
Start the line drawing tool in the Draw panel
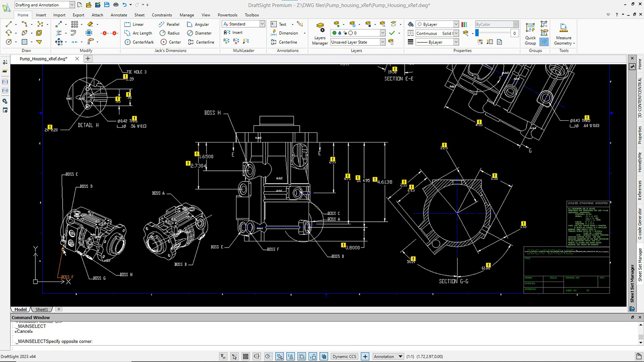tap(8, 24)
